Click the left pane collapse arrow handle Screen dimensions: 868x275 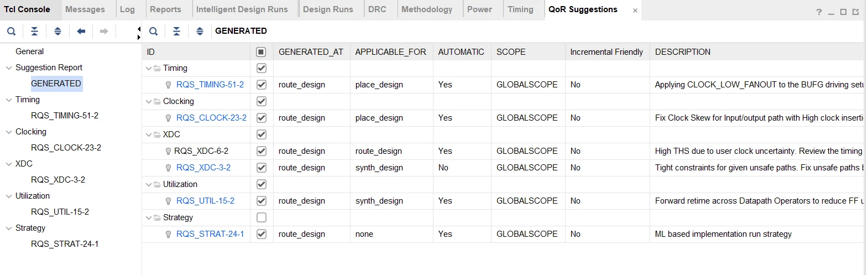click(139, 29)
